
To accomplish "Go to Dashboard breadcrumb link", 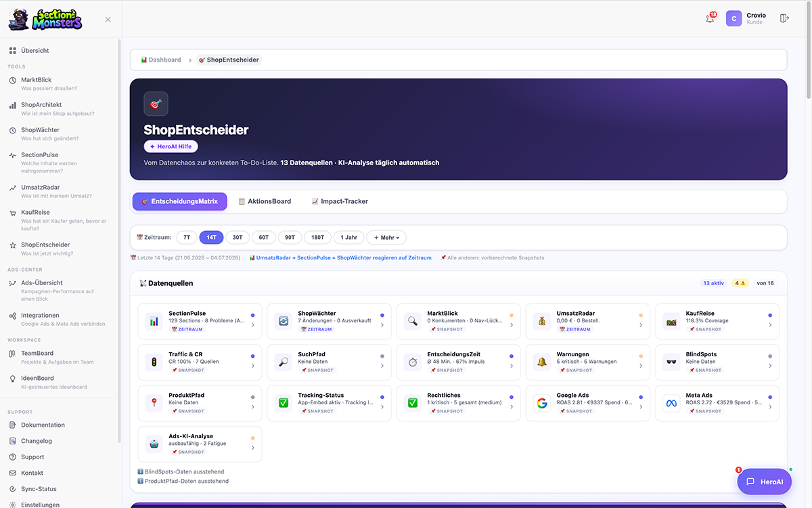I will pos(161,60).
